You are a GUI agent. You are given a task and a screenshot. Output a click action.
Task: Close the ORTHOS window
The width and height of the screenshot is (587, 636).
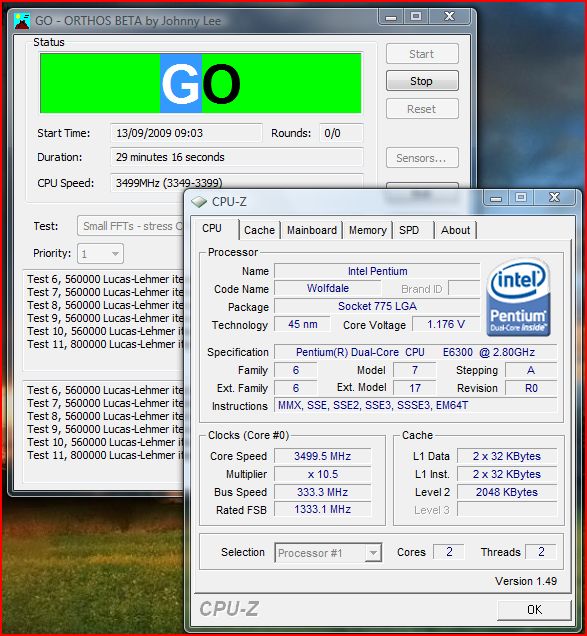click(449, 17)
